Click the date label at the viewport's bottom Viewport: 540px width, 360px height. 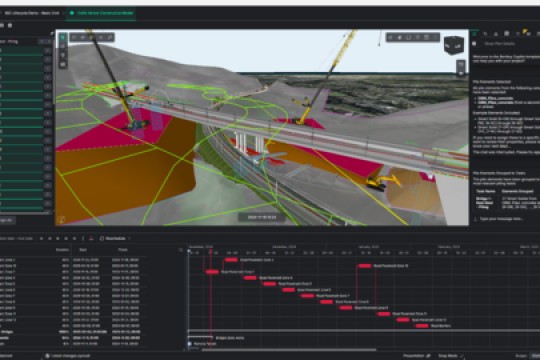click(x=262, y=217)
